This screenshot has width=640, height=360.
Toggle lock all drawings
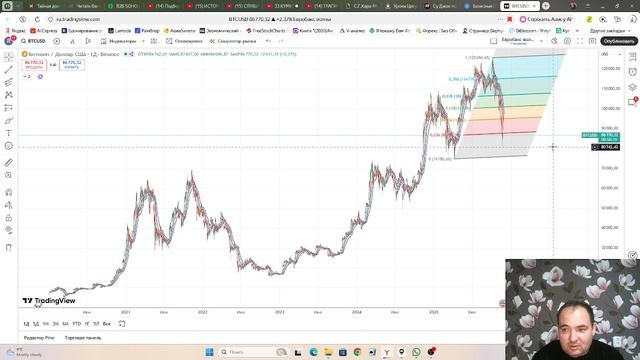9,218
